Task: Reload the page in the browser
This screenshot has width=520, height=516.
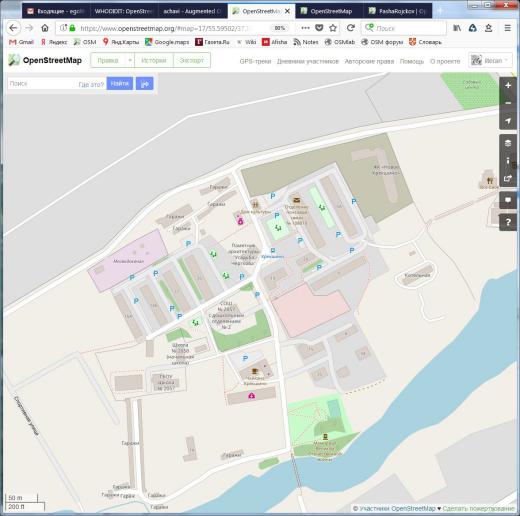Action: pos(350,28)
